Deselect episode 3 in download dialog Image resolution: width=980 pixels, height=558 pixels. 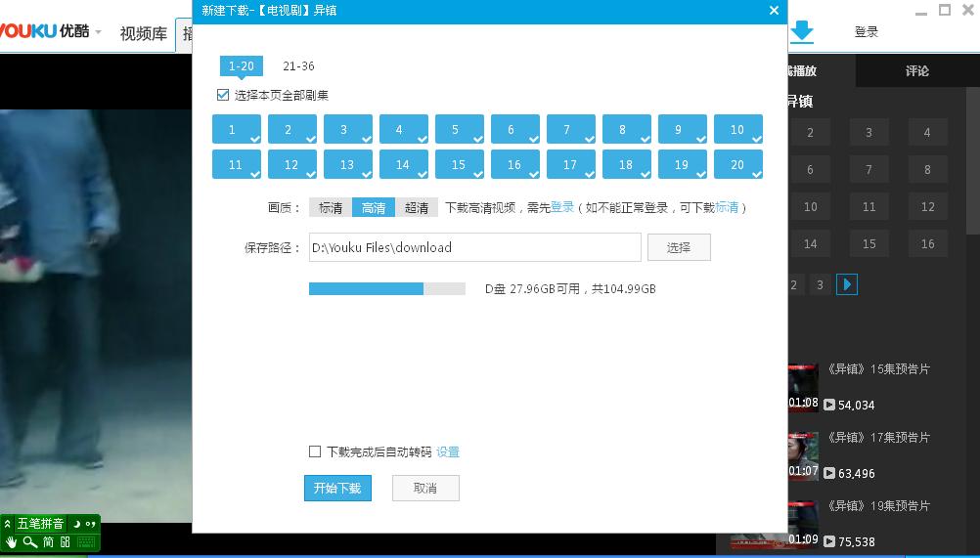pyautogui.click(x=347, y=129)
